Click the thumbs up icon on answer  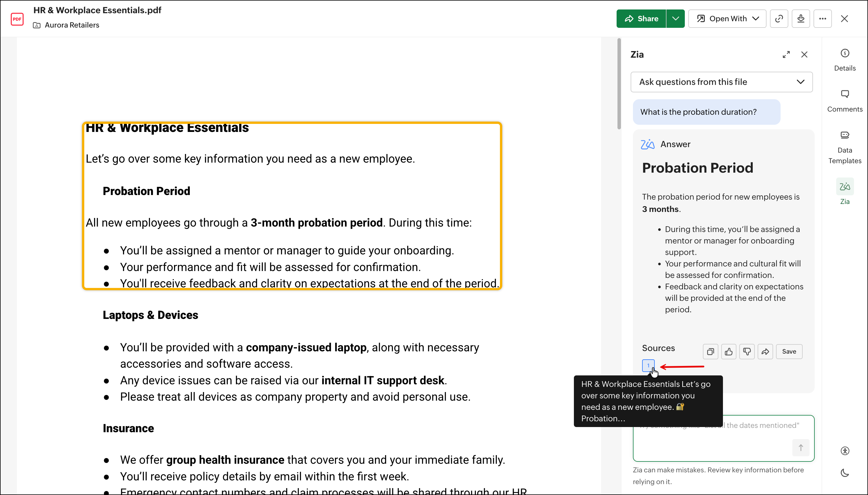pyautogui.click(x=728, y=352)
